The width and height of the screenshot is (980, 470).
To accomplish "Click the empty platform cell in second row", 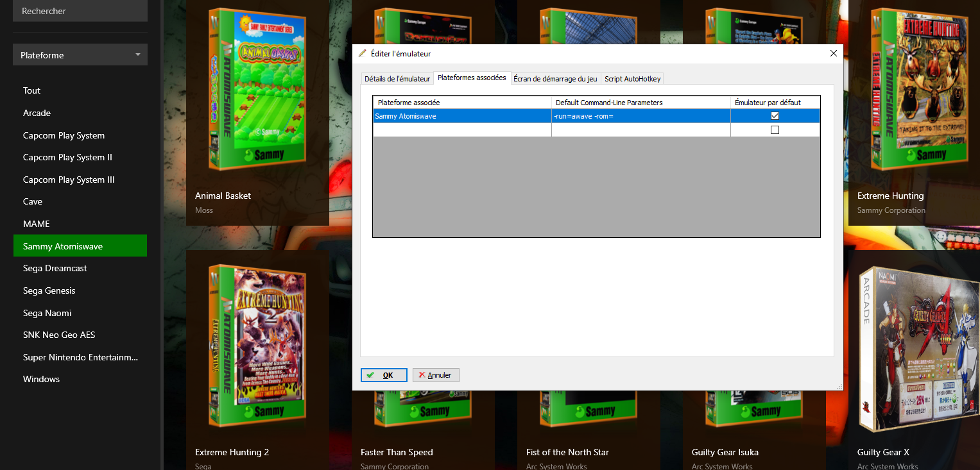I will [x=462, y=130].
